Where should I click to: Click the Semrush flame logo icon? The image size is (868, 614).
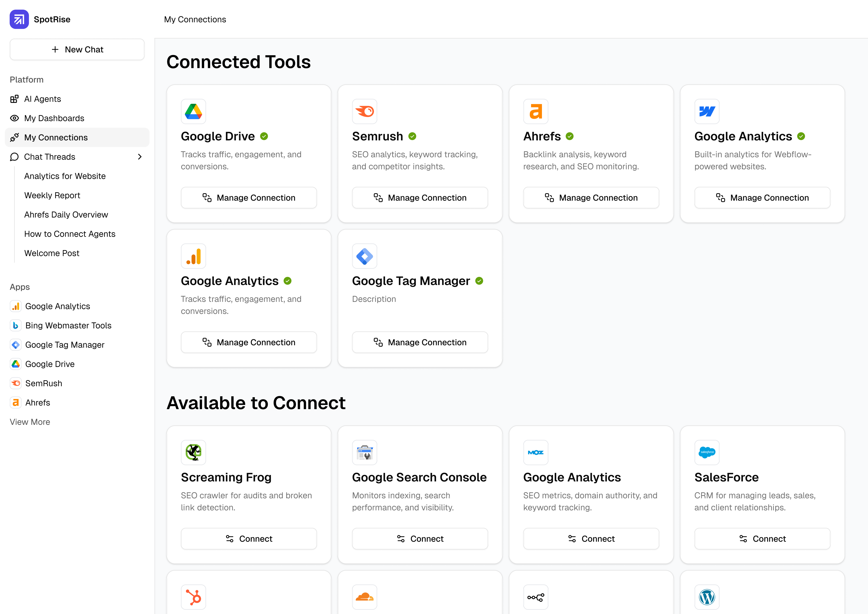coord(364,111)
